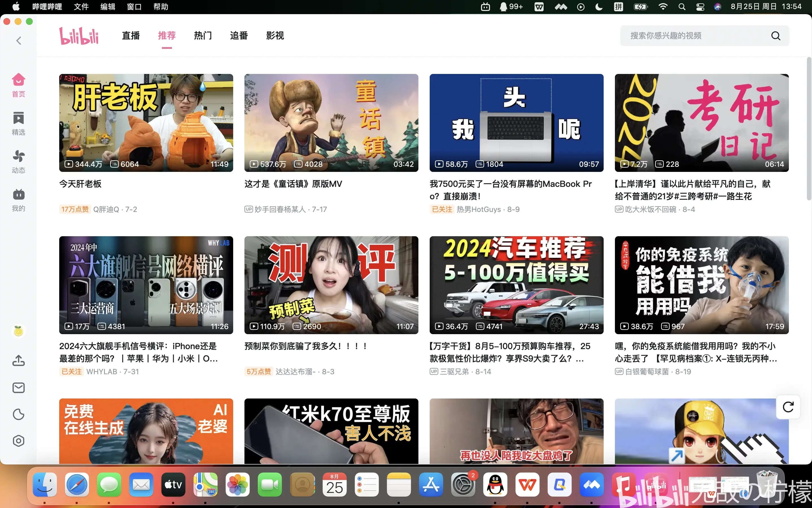Screen dimensions: 812x508
Task: Switch to the 推荐 tab
Action: [x=167, y=36]
